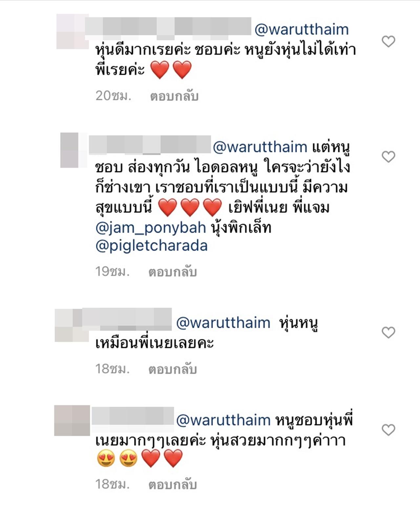Screen dimensions: 420x515
Task: Tap the heart next to the heart-eyes emoji comment
Action: (x=388, y=430)
